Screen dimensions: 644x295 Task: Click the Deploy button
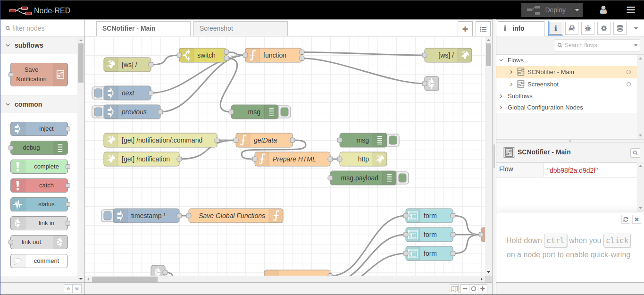(547, 10)
